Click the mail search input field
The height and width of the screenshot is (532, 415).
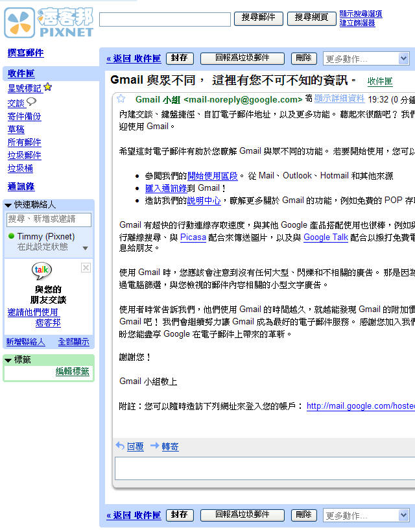coord(165,19)
